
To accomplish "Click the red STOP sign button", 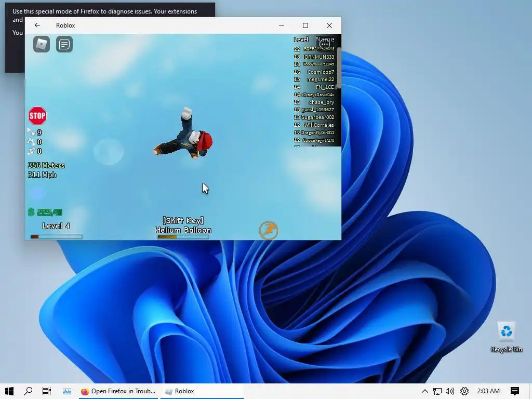I will (37, 116).
